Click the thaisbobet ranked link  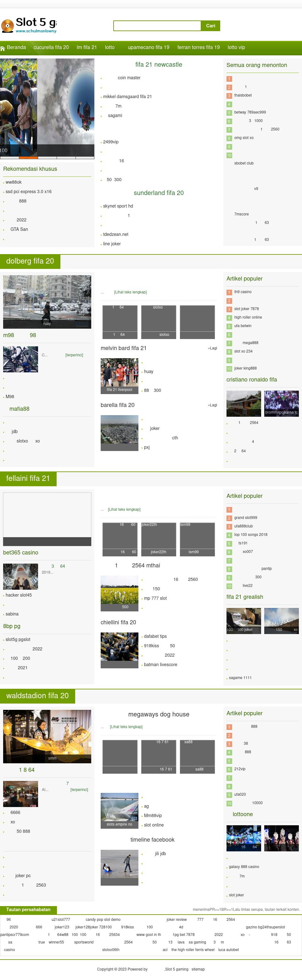coord(243,96)
